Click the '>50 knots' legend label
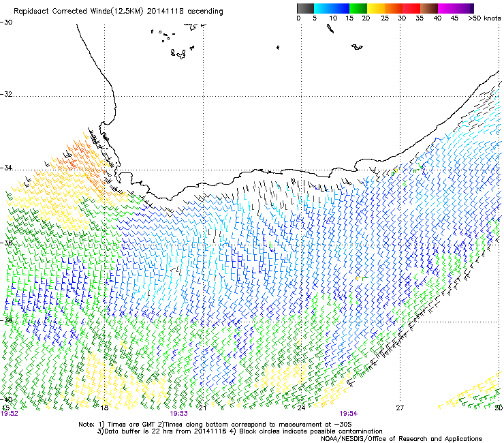This screenshot has width=504, height=443. pos(484,18)
